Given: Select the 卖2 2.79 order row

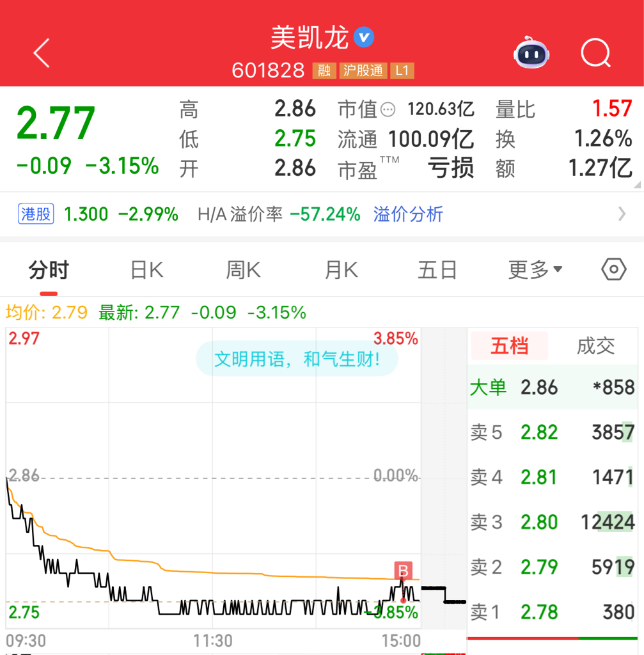Looking at the screenshot, I should coord(552,567).
